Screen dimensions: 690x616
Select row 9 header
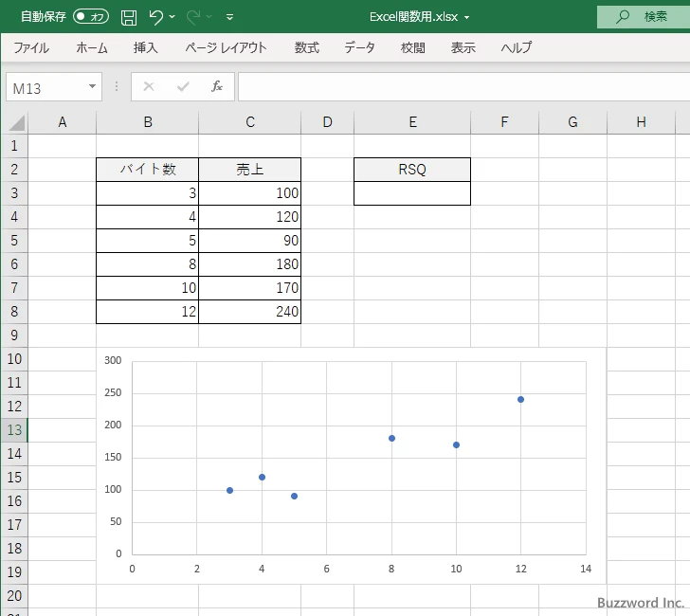14,335
